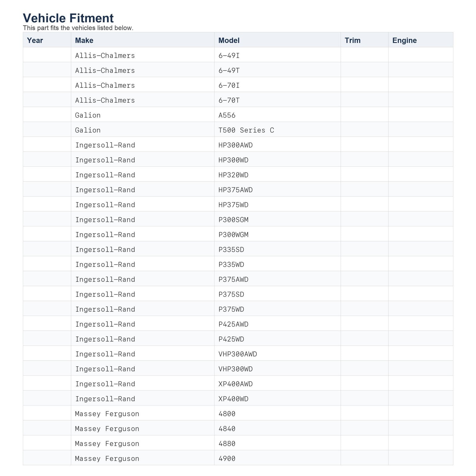This screenshot has height=476, width=476.
Task: Click the VHP300WD model entry
Action: point(277,368)
